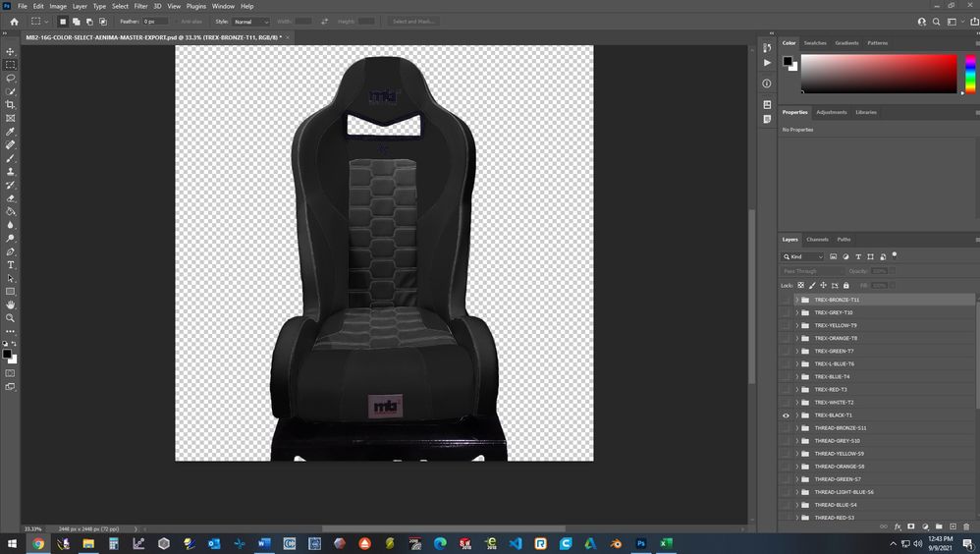Show the THREAD-BRONZE-S11 group
The image size is (980, 554).
tap(786, 427)
